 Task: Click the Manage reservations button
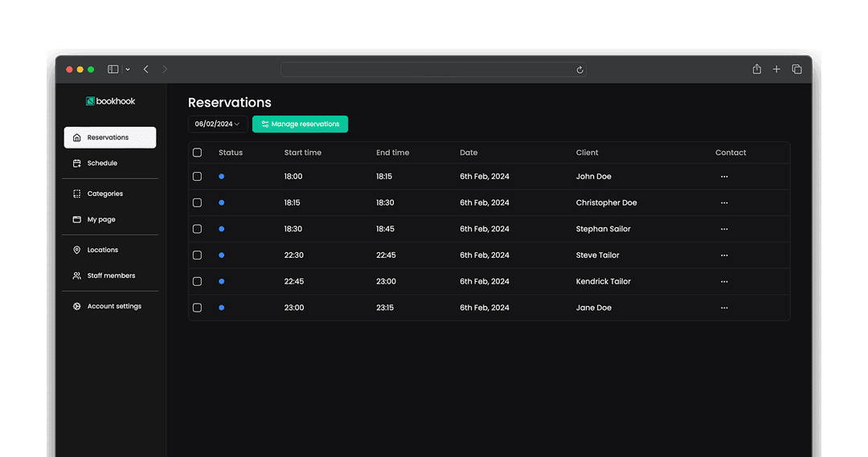tap(300, 124)
